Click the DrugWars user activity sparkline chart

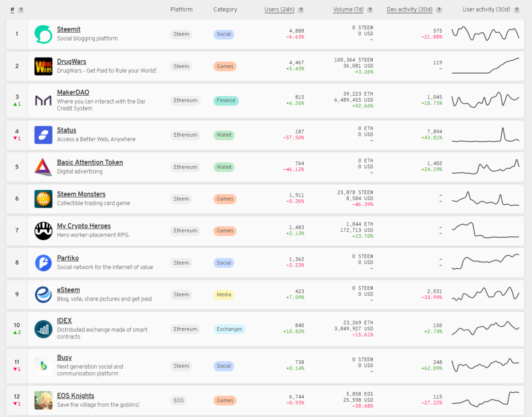pos(486,66)
